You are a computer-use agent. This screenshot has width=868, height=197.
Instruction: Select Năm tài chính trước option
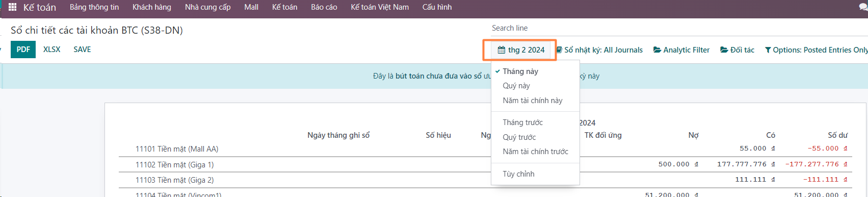click(535, 152)
